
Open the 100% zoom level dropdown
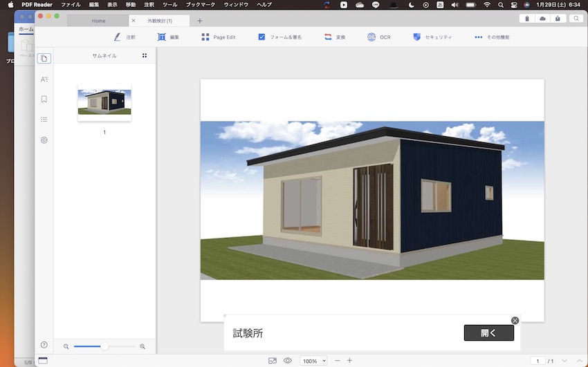[313, 361]
